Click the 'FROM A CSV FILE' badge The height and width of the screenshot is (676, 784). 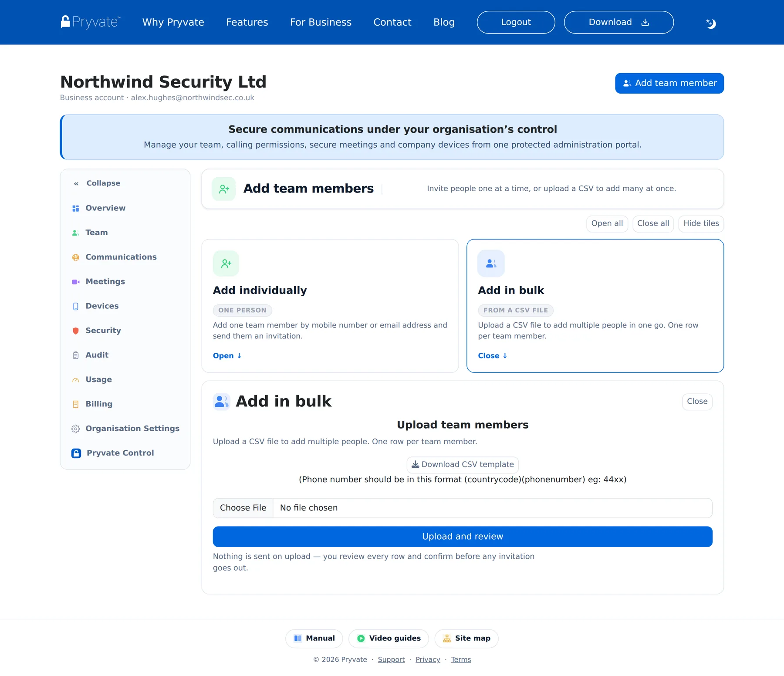(x=516, y=310)
